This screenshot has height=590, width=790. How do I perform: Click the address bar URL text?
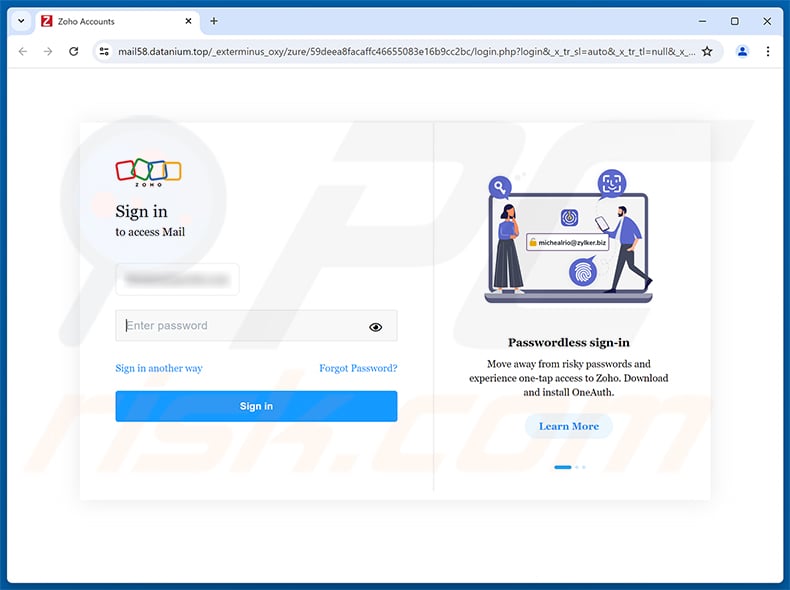(406, 51)
